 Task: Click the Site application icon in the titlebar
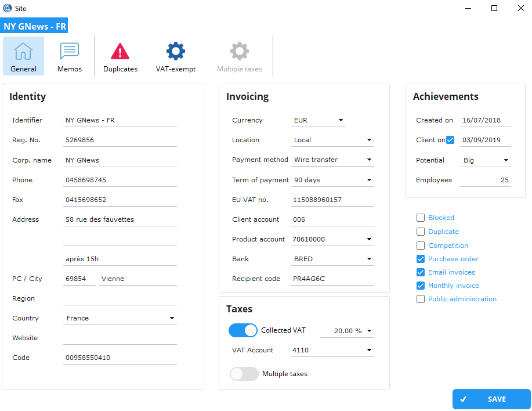7,8
